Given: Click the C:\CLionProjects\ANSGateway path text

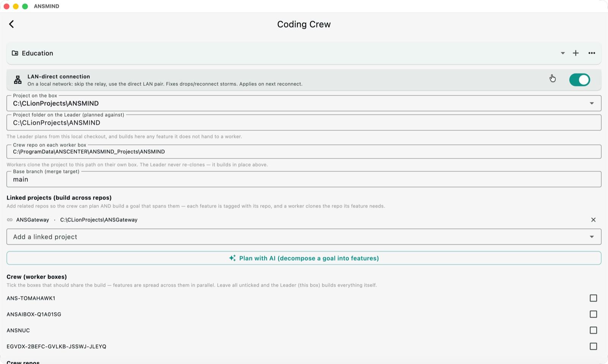Looking at the screenshot, I should pos(99,220).
